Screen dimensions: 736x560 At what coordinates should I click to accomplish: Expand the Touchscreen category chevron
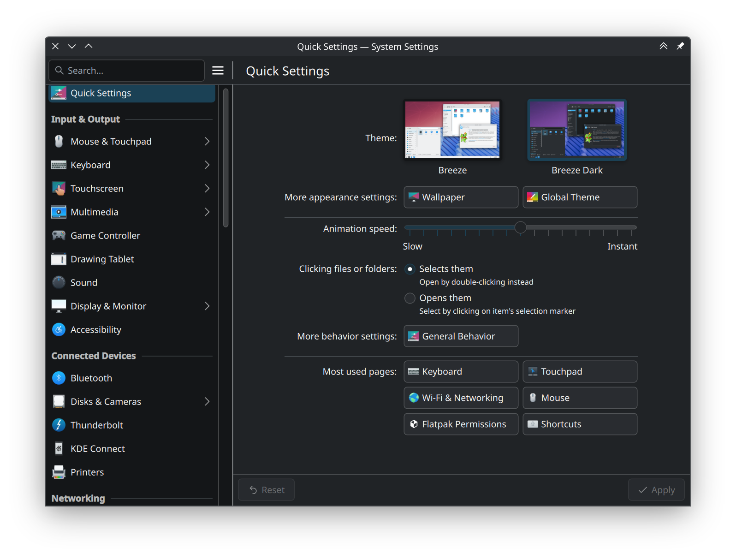pos(207,188)
